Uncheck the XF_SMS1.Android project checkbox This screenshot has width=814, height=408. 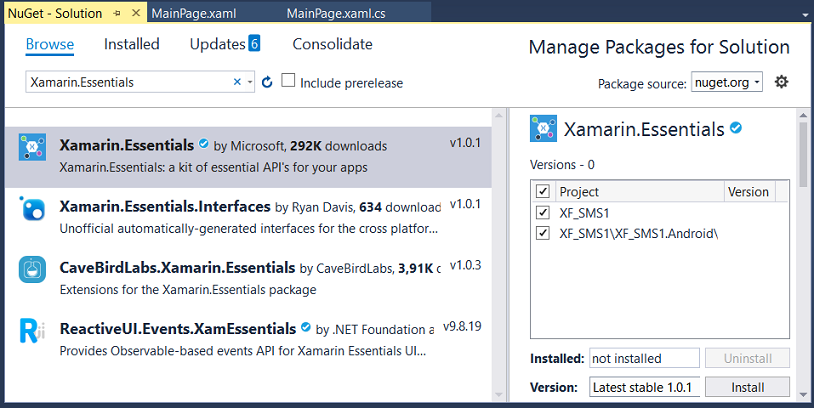click(x=542, y=233)
